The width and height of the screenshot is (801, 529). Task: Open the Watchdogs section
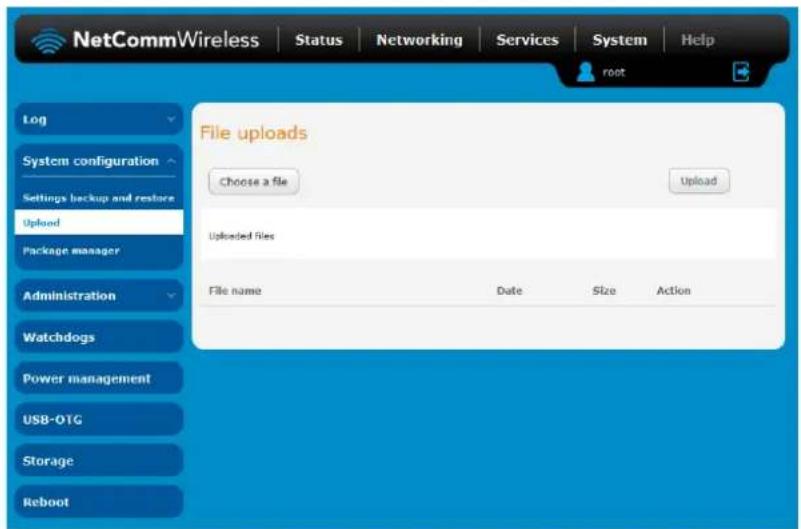(99, 337)
